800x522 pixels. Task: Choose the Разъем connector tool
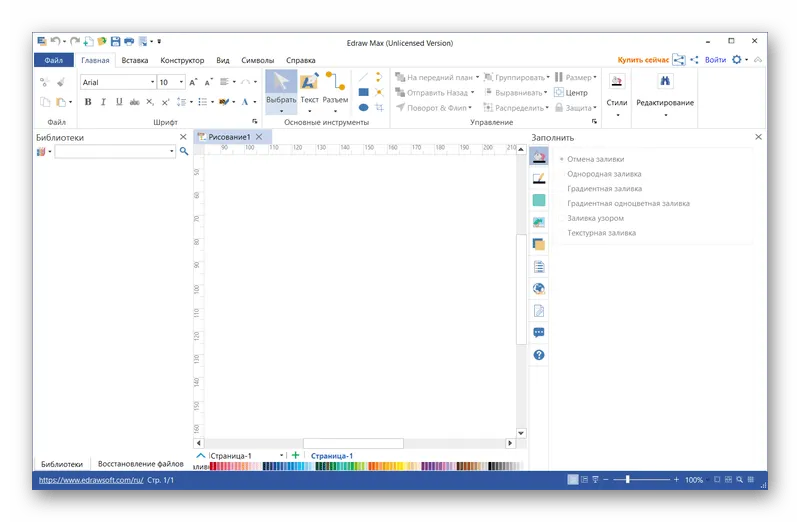pyautogui.click(x=335, y=92)
